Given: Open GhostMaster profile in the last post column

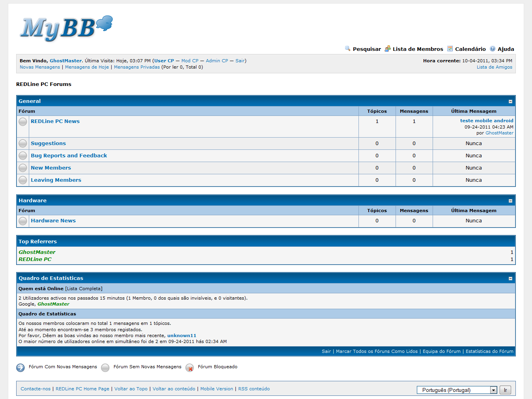Looking at the screenshot, I should [499, 133].
